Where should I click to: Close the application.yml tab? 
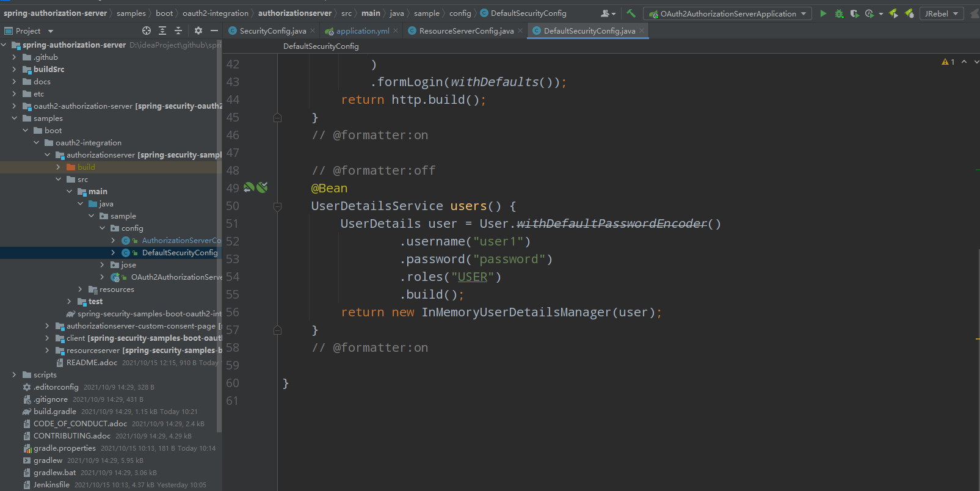click(x=396, y=31)
